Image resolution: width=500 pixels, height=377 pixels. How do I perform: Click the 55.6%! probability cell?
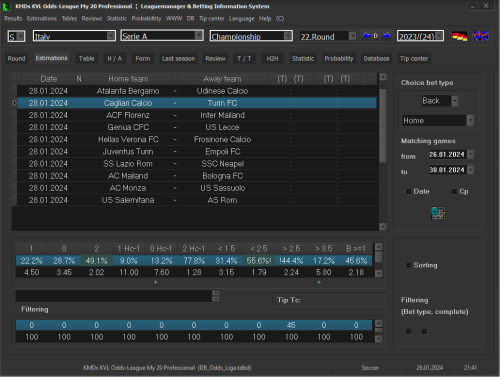[259, 261]
